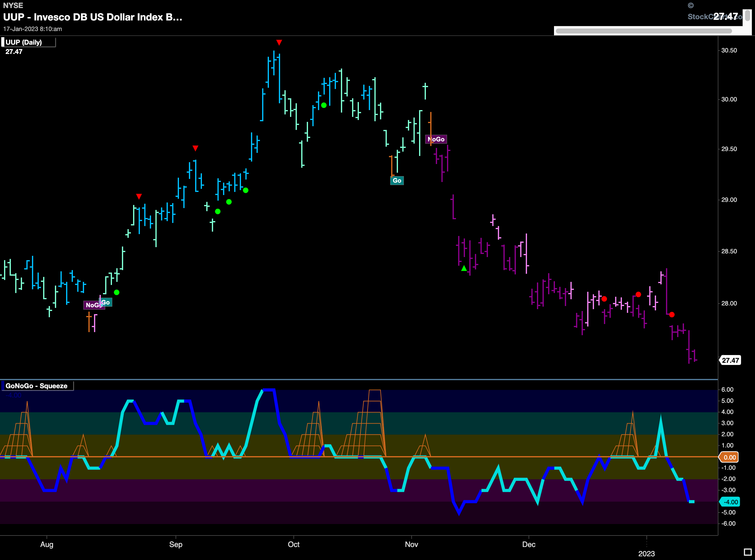Click the '17-Jan-2023 8:10am' timestamp
The width and height of the screenshot is (755, 560).
[33, 29]
